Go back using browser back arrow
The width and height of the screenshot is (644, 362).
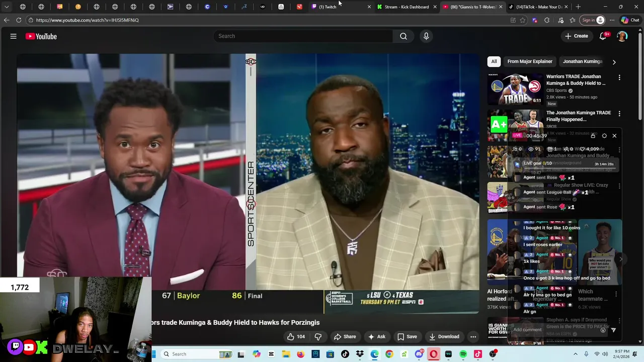[6, 20]
